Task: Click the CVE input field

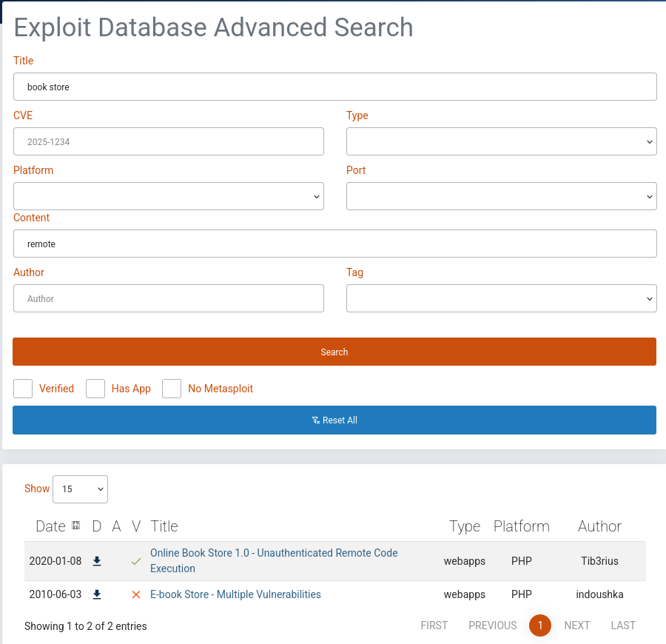Action: 169,141
